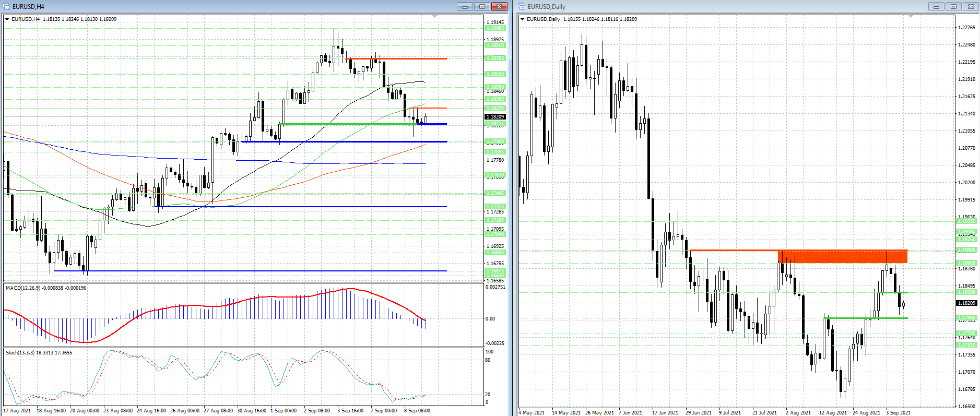Click the green 1.17630 level label in H4 chart

pyautogui.click(x=495, y=175)
